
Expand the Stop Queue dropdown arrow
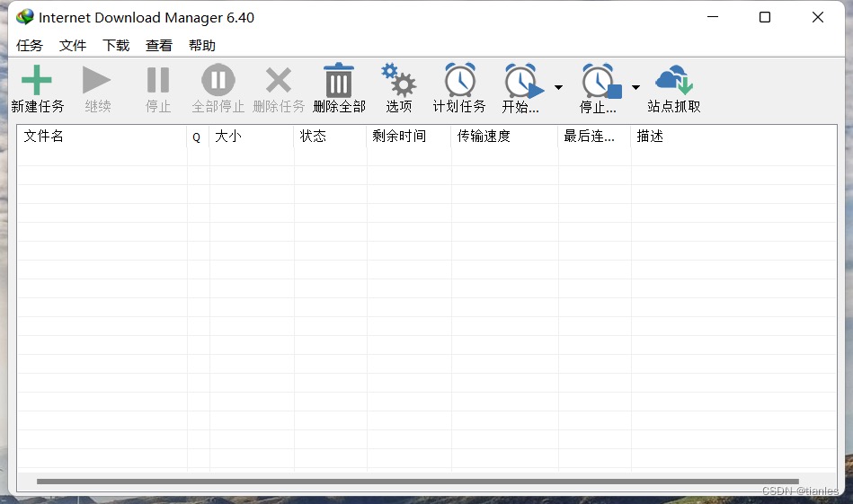tap(635, 87)
